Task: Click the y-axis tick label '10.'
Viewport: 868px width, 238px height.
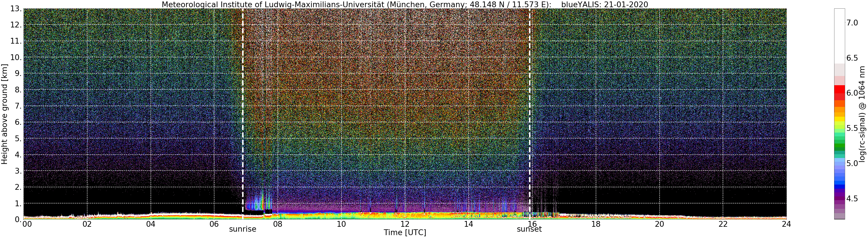Action: point(16,57)
